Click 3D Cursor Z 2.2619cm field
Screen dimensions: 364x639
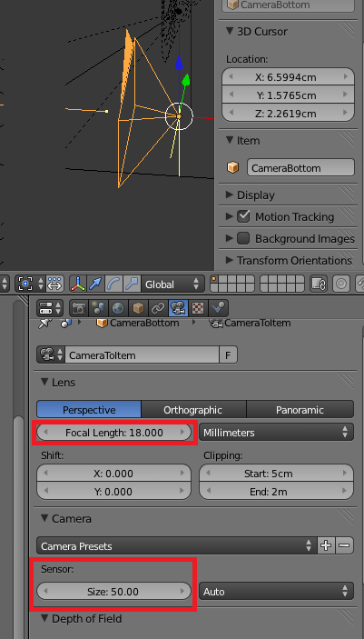(288, 113)
